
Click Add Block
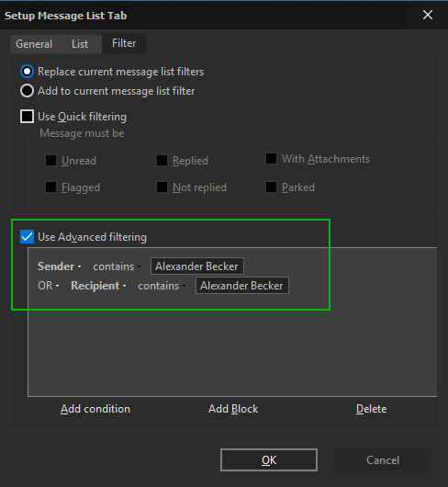pyautogui.click(x=233, y=409)
